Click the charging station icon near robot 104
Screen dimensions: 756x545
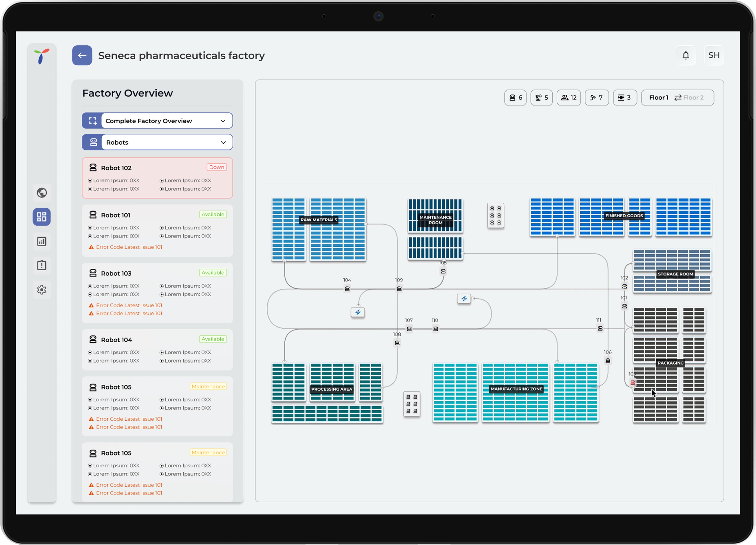coord(358,312)
